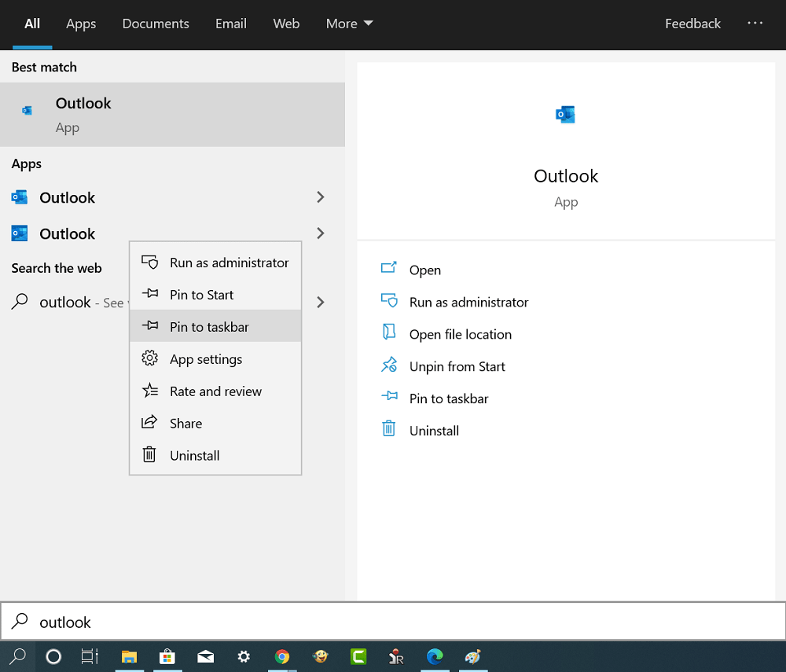Launch Microsoft Edge from the taskbar
The height and width of the screenshot is (672, 786).
[435, 656]
